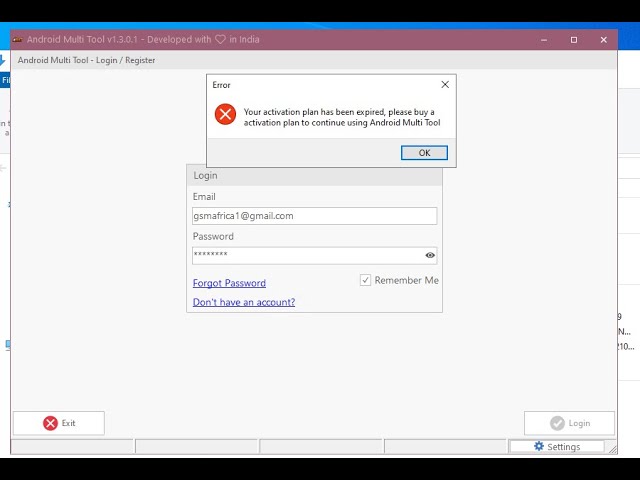
Task: Open the "Don't have an account?" link
Action: tap(244, 302)
